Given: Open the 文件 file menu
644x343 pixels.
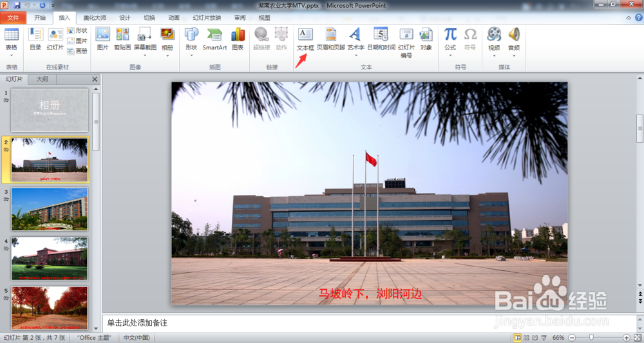Looking at the screenshot, I should pos(13,17).
